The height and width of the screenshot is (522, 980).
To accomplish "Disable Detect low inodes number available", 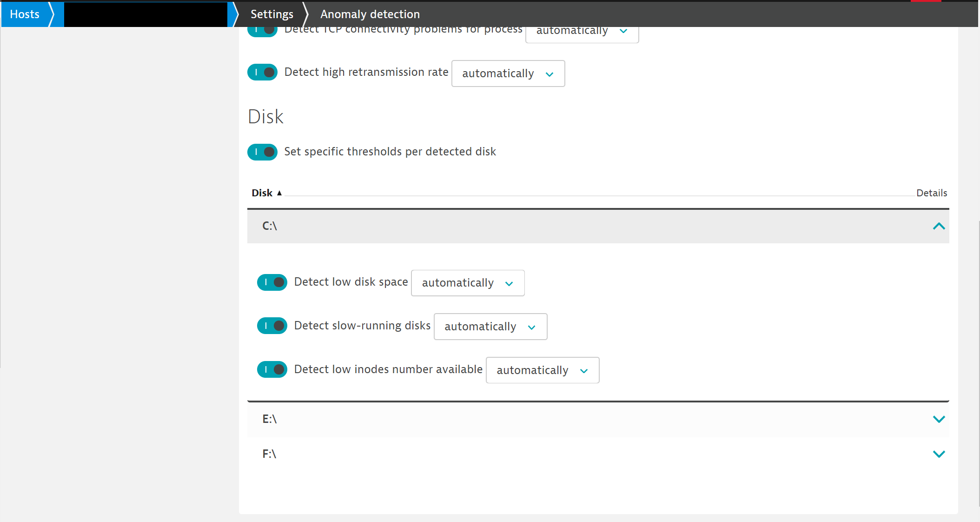I will (x=272, y=369).
